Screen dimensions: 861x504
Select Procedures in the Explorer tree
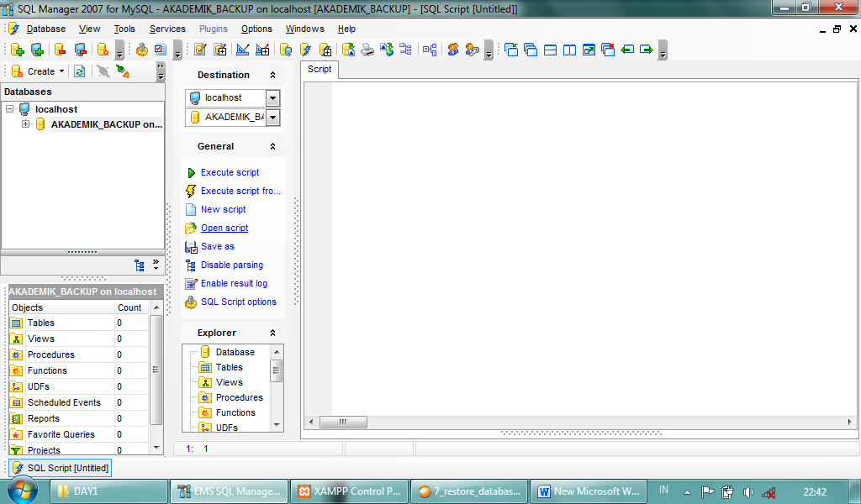240,397
